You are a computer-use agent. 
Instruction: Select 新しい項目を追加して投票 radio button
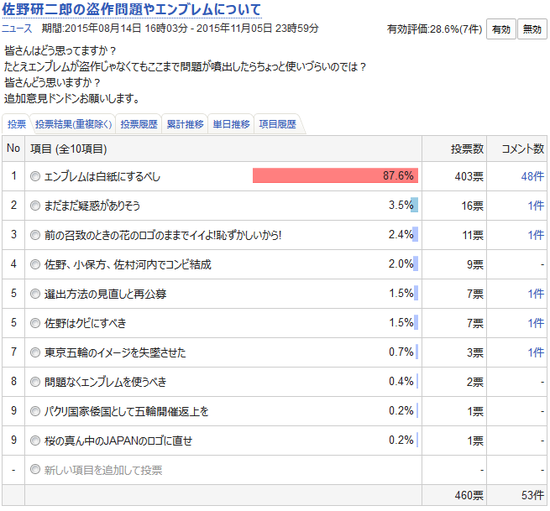tap(35, 469)
